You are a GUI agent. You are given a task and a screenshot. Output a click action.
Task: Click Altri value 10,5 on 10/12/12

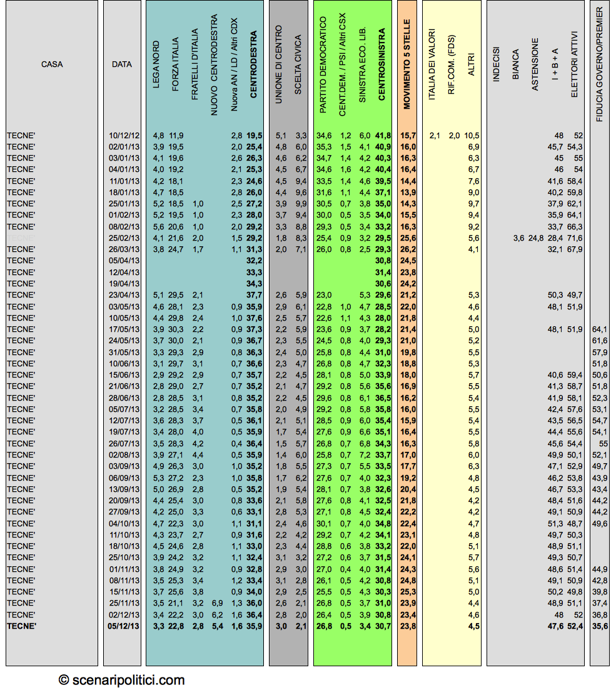(x=472, y=136)
